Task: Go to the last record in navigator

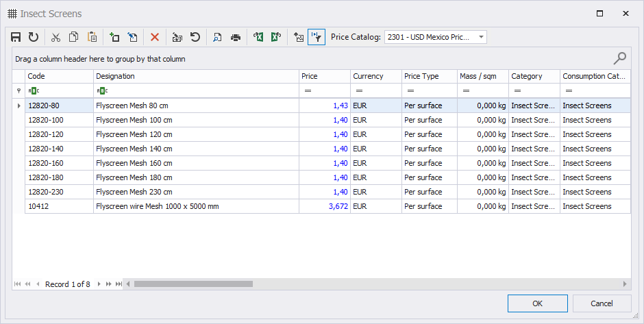Action: (118, 284)
